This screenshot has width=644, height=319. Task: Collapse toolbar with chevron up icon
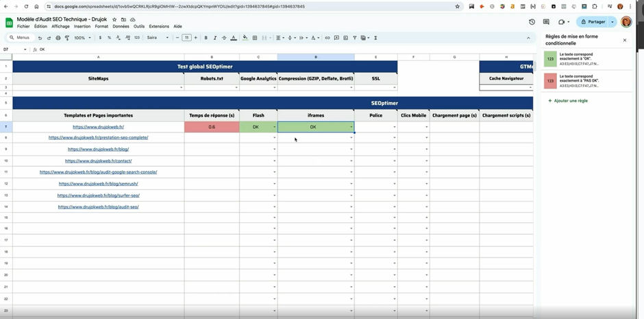[529, 38]
